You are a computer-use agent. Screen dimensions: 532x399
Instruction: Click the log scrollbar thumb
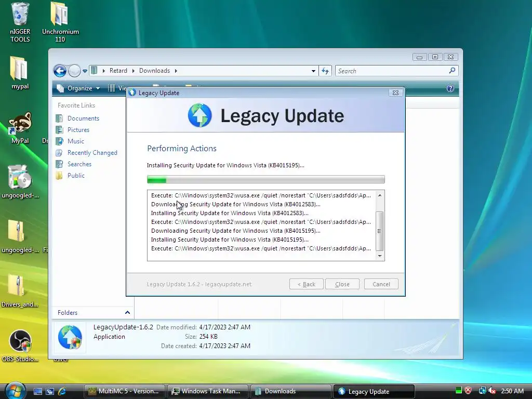coord(380,231)
